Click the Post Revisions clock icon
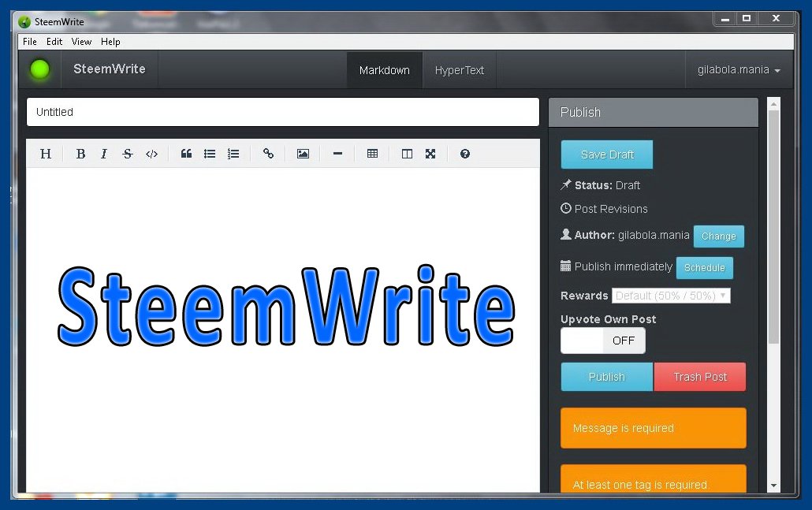812x510 pixels. click(566, 208)
